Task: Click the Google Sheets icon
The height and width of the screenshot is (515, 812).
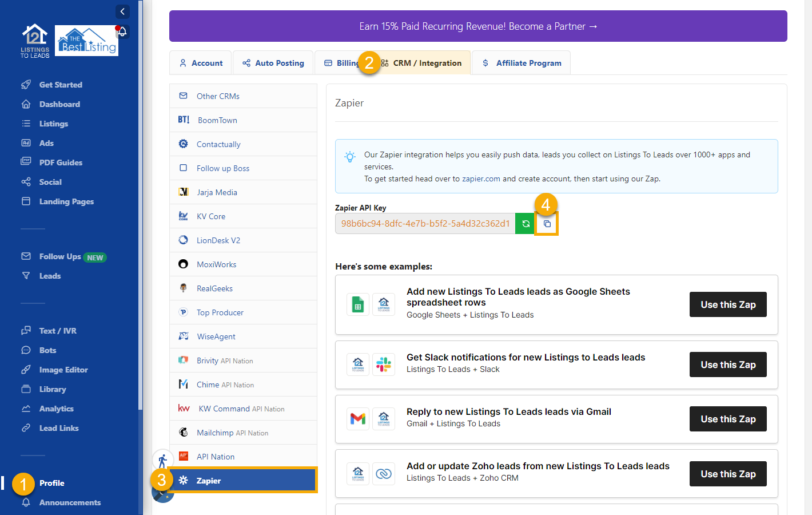Action: [357, 304]
